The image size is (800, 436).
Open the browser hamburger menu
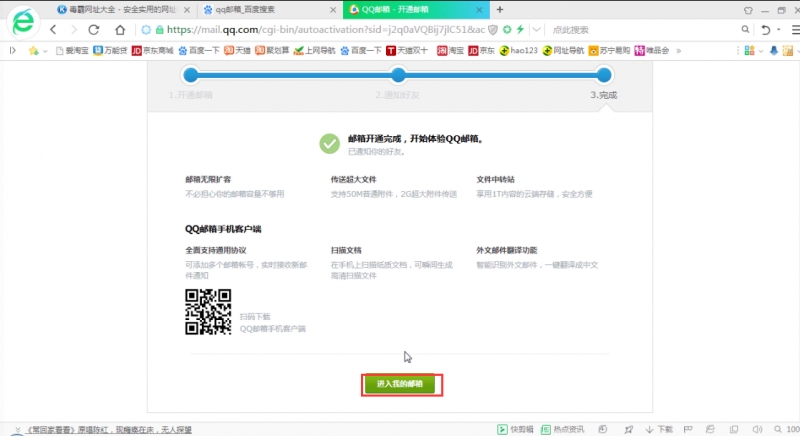tap(795, 30)
